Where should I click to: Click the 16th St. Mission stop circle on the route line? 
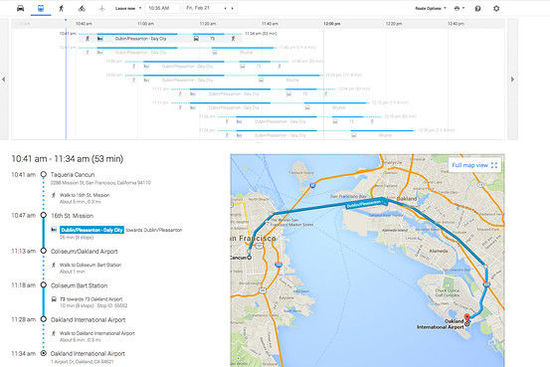coord(43,215)
